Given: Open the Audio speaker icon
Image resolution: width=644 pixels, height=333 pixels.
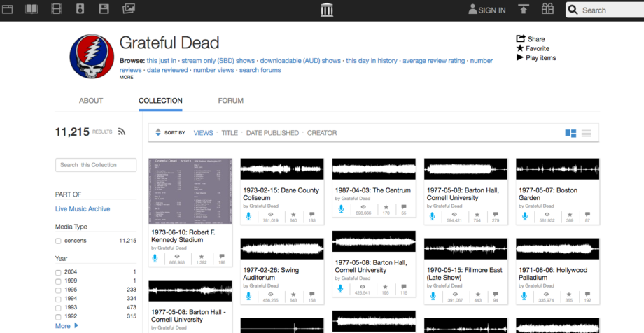Looking at the screenshot, I should (80, 8).
